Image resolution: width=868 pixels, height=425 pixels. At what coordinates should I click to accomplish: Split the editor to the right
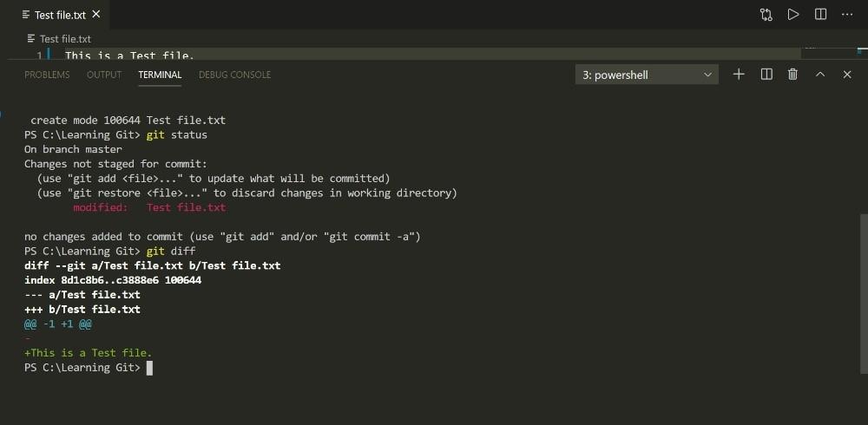[820, 15]
